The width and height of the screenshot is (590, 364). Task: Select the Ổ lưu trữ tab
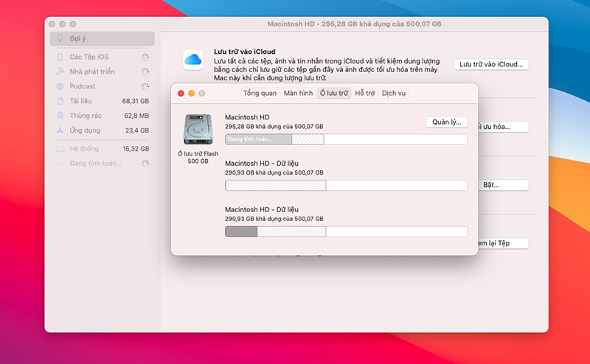(334, 94)
